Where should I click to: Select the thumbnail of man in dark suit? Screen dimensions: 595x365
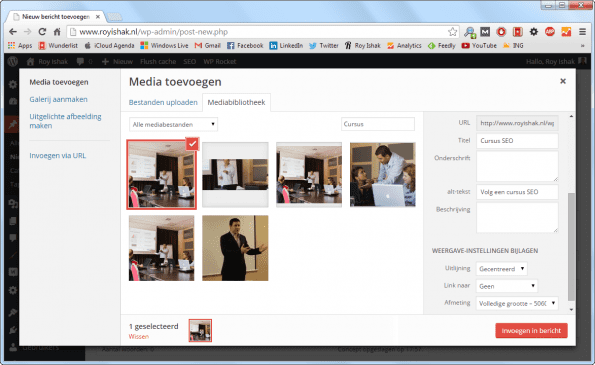coord(235,248)
